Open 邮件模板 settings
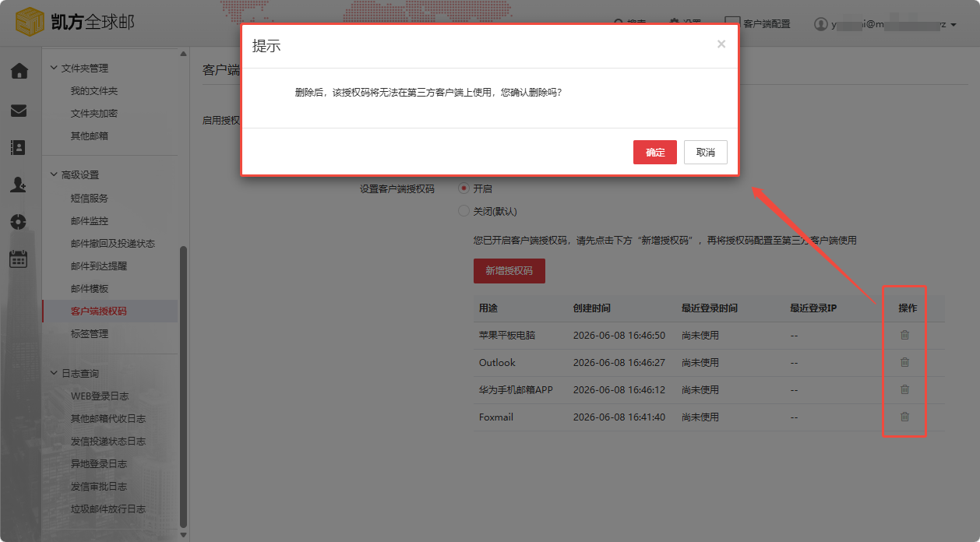The width and height of the screenshot is (980, 542). (x=90, y=289)
